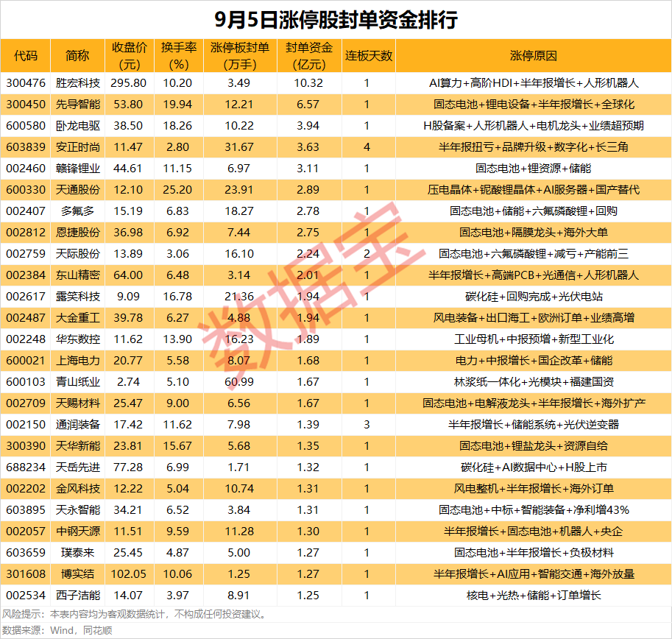Click the reason 固态电池+锂资源+储能
672x639 pixels.
pyautogui.click(x=534, y=169)
